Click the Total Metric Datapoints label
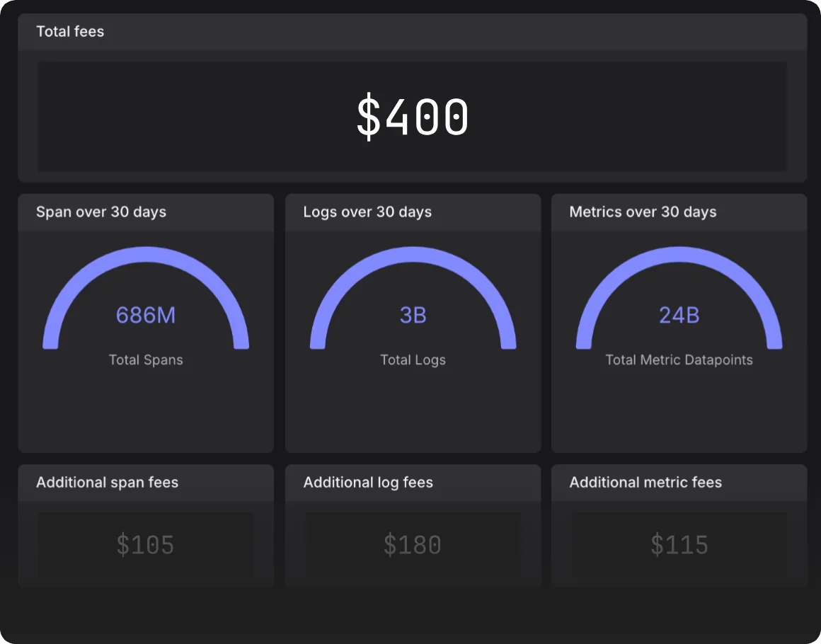This screenshot has height=644, width=821. 679,360
